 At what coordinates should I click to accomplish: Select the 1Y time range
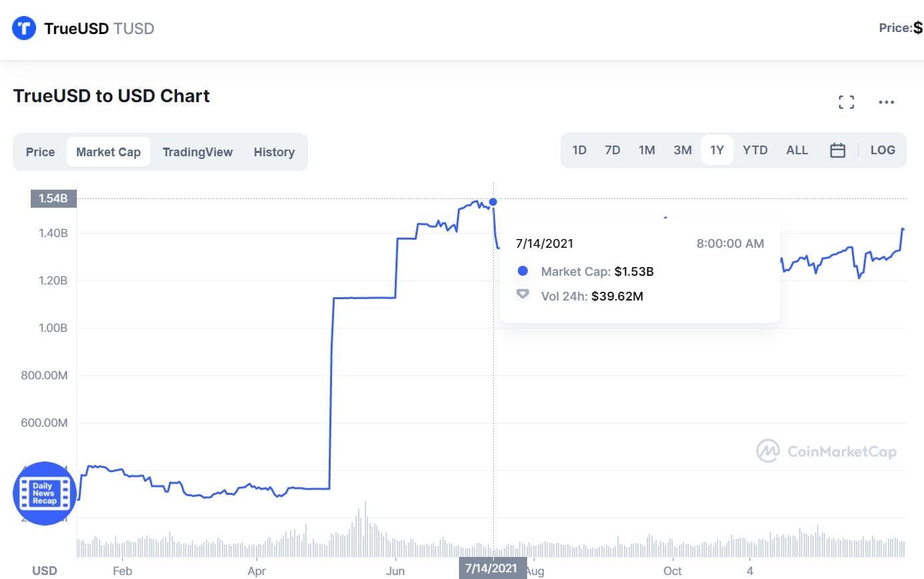tap(717, 150)
